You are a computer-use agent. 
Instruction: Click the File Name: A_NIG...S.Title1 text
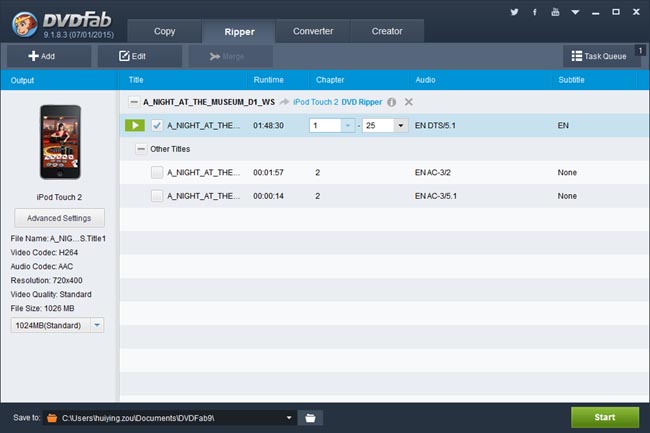point(58,239)
